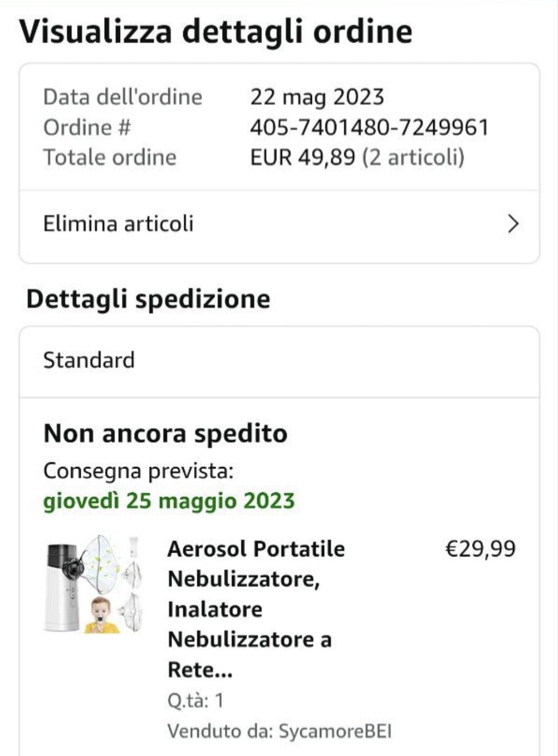Viewport: 558px width, 756px height.
Task: Open Aerosol Portatile Nebulizzatore product title
Action: [256, 609]
